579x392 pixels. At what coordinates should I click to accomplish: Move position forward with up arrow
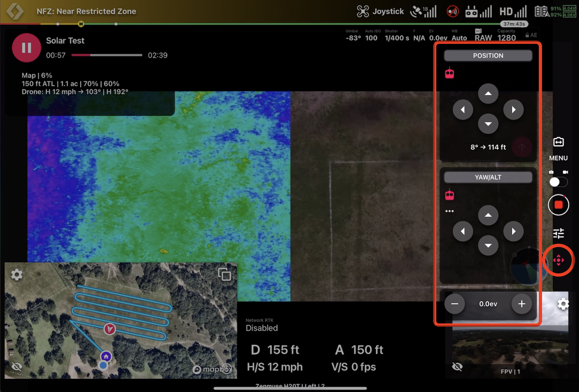488,93
